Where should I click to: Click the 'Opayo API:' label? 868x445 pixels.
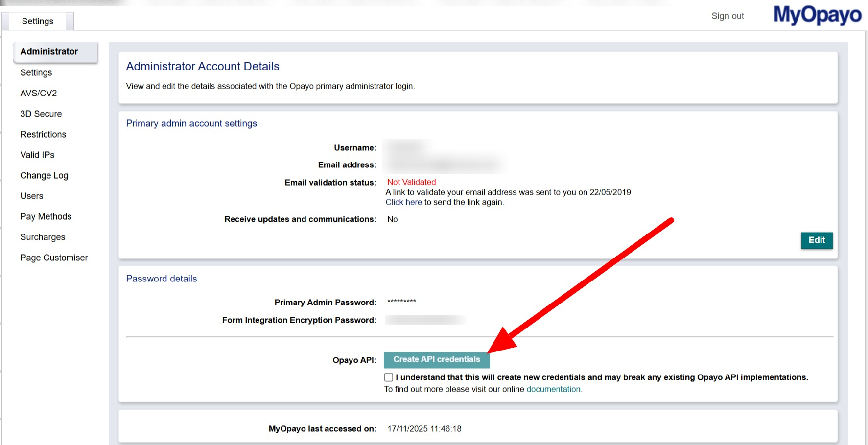pyautogui.click(x=354, y=360)
